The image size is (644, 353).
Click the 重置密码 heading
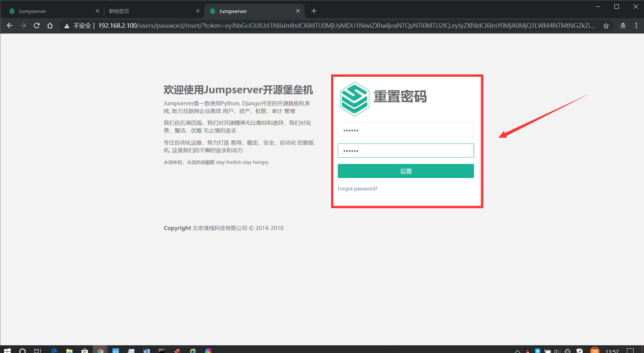(x=400, y=97)
